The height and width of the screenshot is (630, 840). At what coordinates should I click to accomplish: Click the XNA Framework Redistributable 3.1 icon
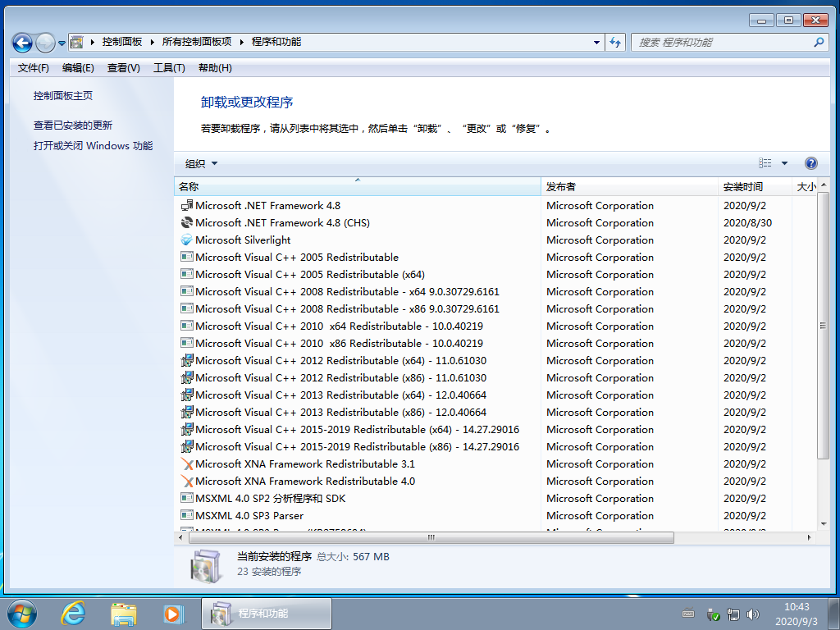(x=187, y=464)
